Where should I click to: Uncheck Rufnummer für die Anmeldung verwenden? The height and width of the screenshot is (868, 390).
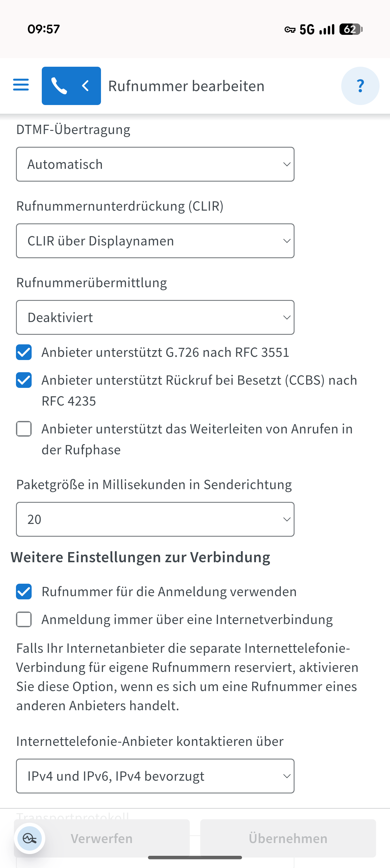pos(24,591)
